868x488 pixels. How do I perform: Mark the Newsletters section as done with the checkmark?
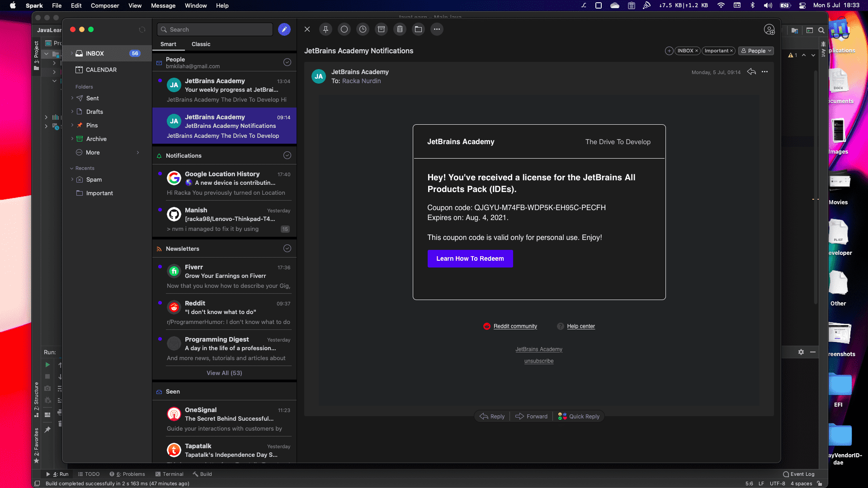tap(287, 249)
